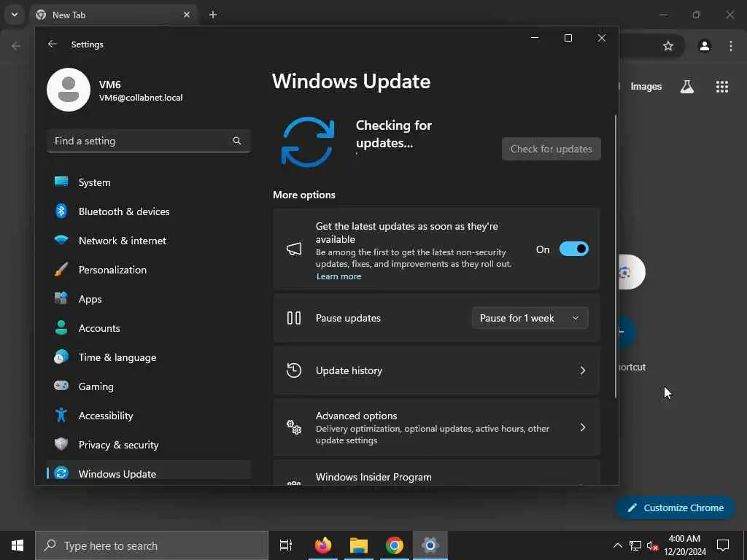The image size is (747, 560).
Task: Open the clock showing 4:00 AM
Action: click(684, 545)
